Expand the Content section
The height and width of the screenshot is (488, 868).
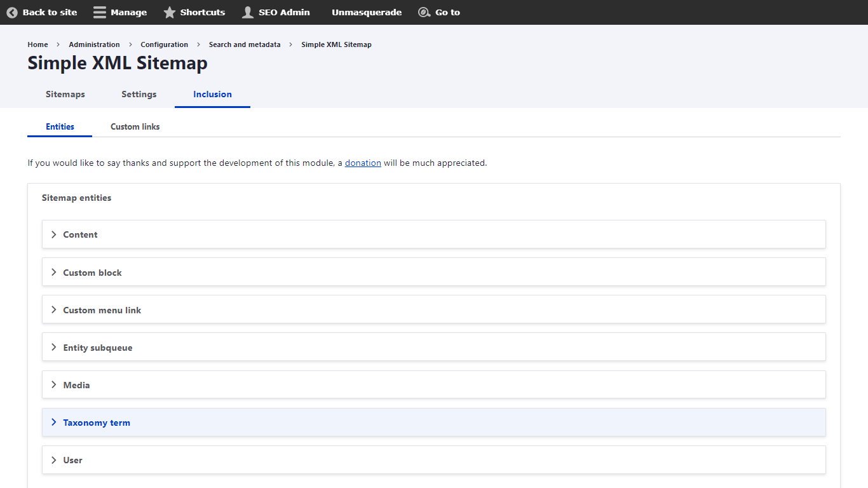[80, 234]
